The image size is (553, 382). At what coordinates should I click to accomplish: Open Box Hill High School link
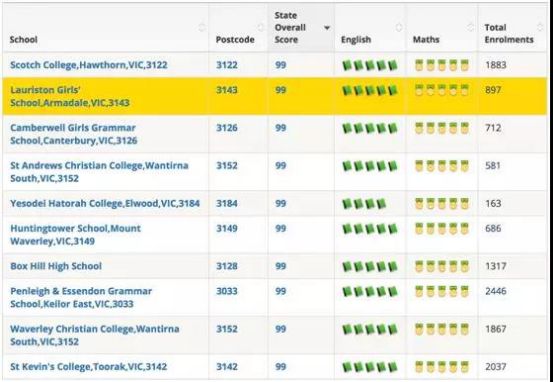(56, 266)
